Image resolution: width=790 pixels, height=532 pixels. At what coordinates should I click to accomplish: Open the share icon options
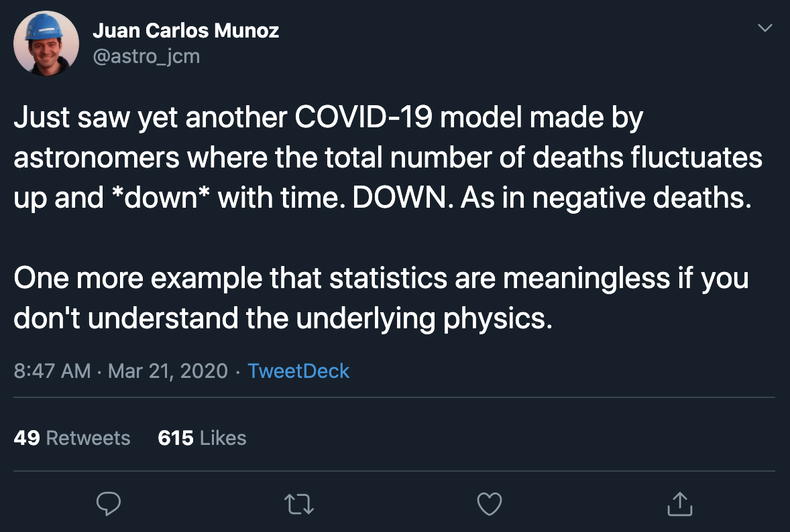tap(680, 504)
